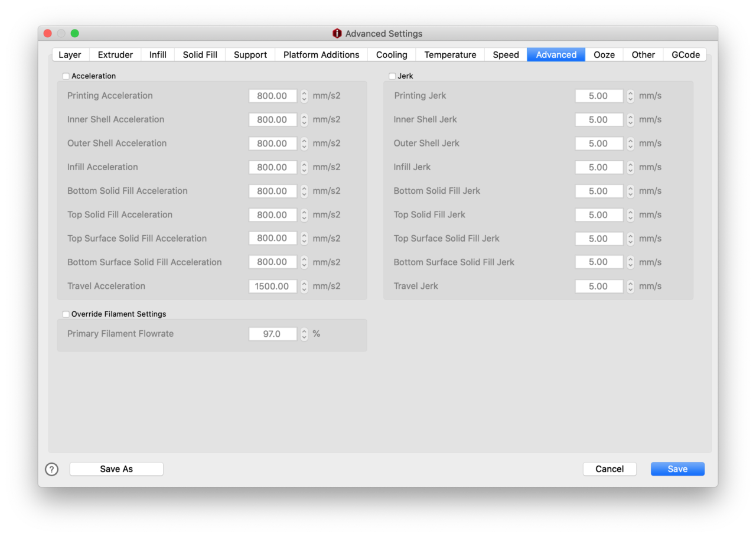Click the Advanced Settings title bar app icon
The image size is (756, 537).
click(337, 34)
